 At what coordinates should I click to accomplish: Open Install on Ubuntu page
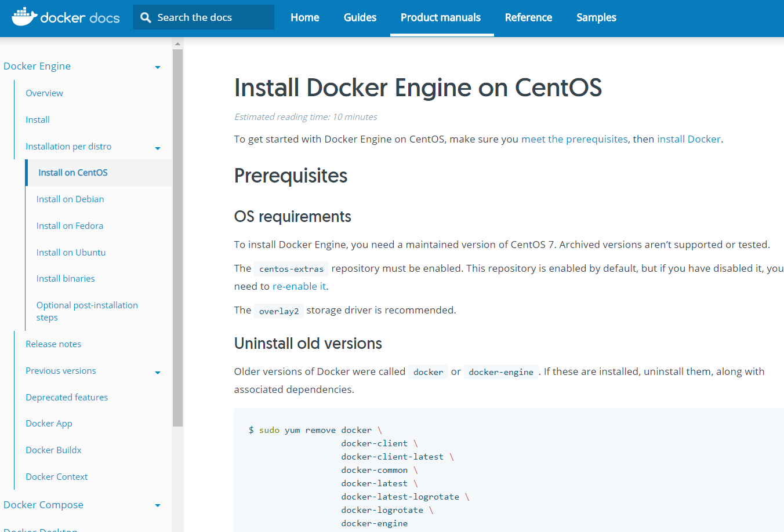pos(71,253)
